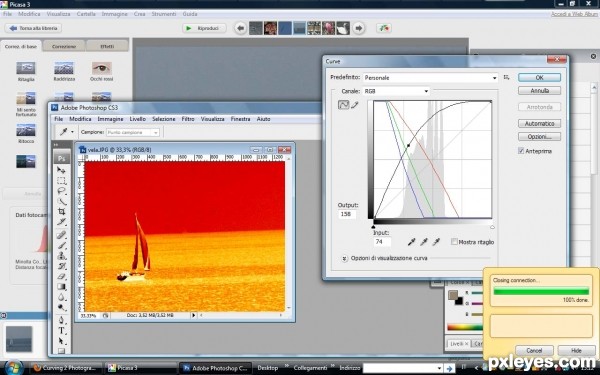Open the Predefinito dropdown
600x375 pixels.
[430, 78]
